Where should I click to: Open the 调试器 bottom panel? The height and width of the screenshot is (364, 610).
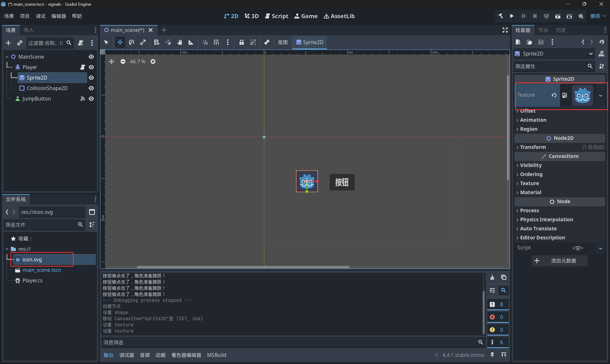127,355
